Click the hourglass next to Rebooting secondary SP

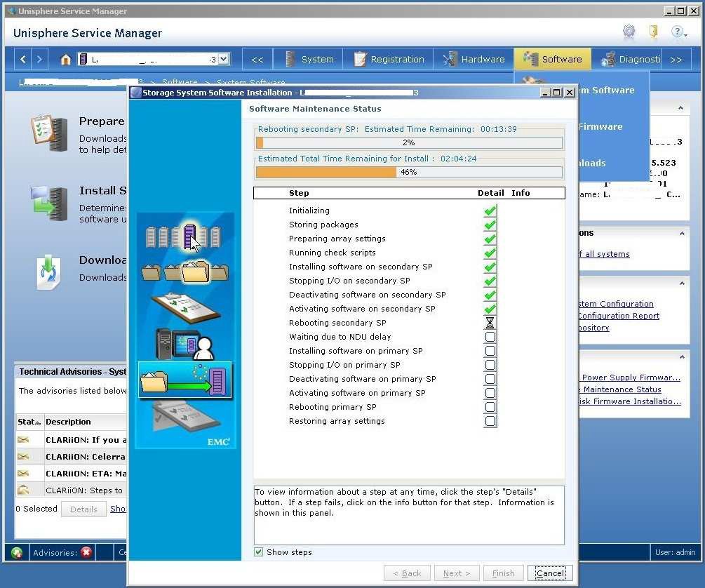click(490, 323)
